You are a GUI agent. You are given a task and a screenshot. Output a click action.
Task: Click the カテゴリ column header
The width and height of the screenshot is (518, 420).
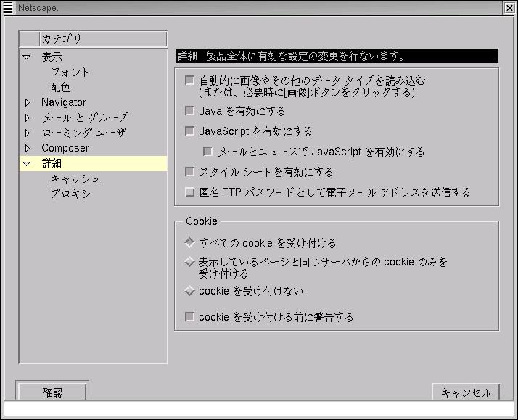tap(103, 39)
